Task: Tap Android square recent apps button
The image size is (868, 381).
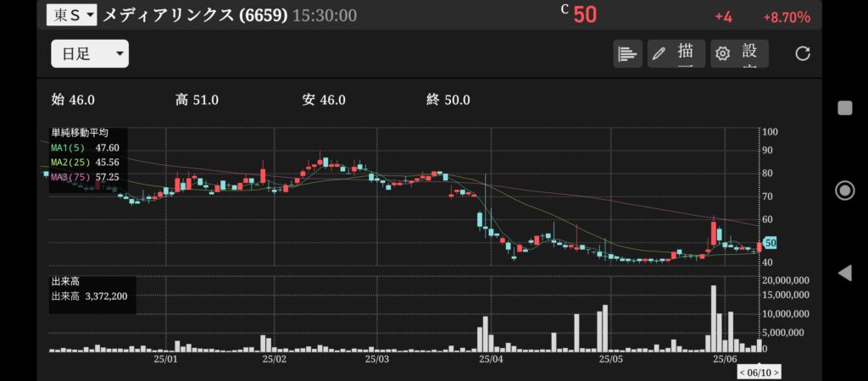Action: [845, 108]
